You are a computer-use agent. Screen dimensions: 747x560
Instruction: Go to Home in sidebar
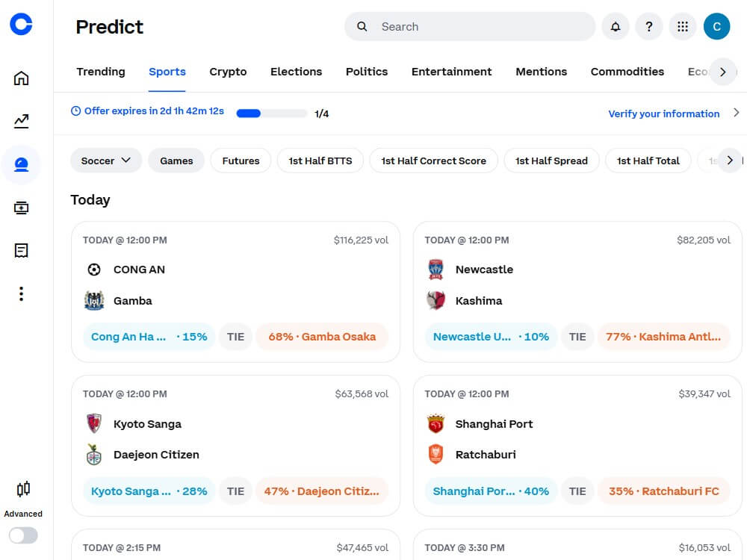(x=21, y=78)
